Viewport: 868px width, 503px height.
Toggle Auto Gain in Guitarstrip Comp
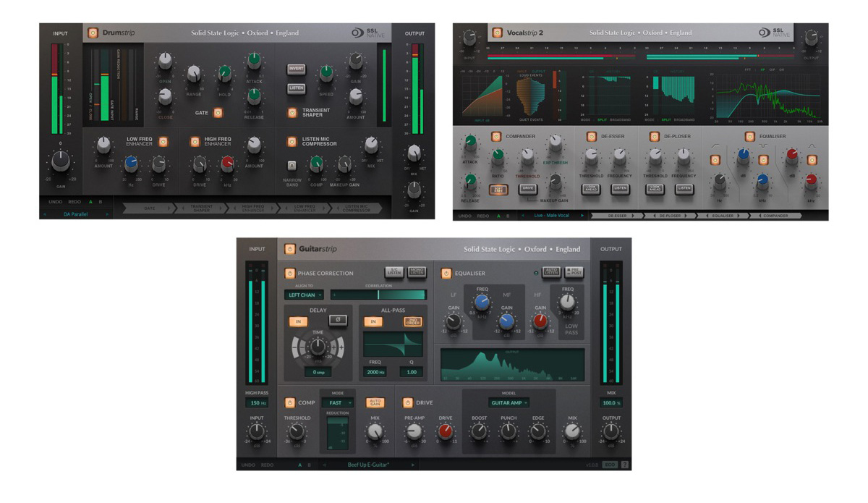coord(375,402)
